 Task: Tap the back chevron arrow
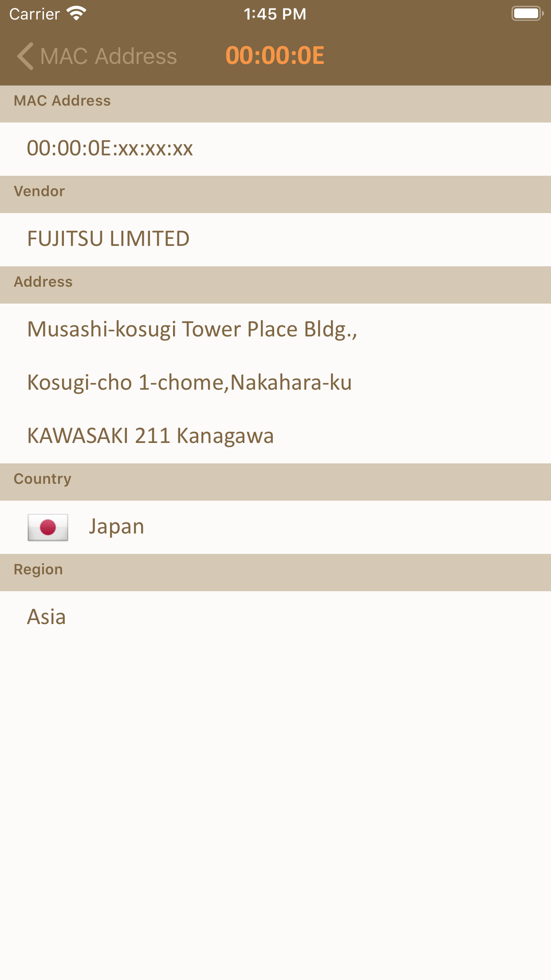25,56
